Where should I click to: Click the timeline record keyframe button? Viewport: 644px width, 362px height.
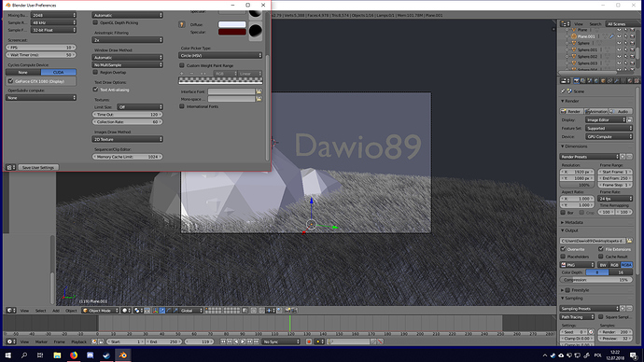(309, 341)
